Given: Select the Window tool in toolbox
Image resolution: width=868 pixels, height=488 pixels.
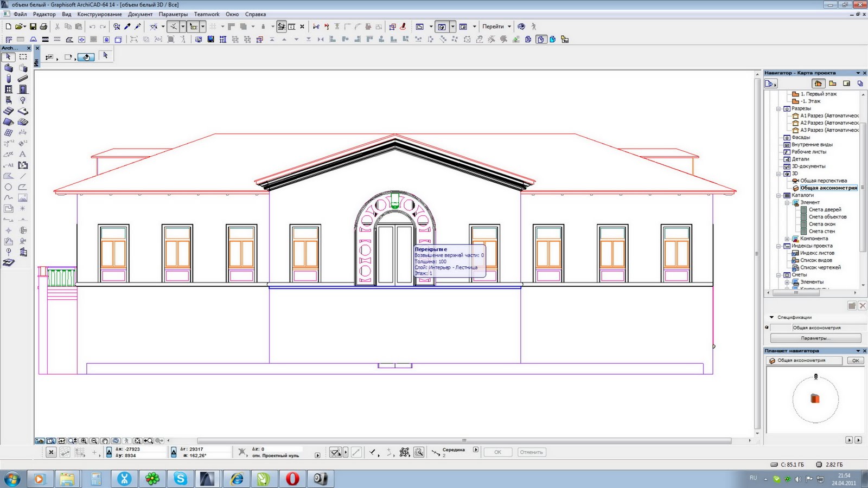Looking at the screenshot, I should pyautogui.click(x=9, y=89).
